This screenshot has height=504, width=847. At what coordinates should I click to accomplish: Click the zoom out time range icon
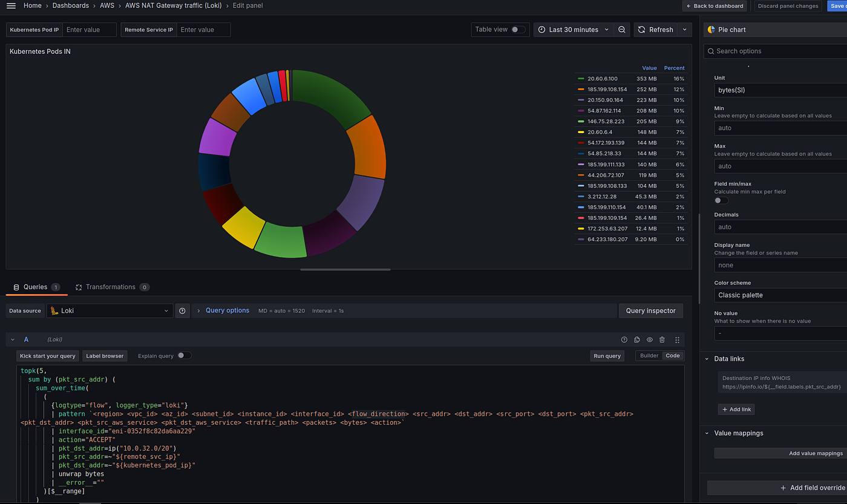point(622,30)
